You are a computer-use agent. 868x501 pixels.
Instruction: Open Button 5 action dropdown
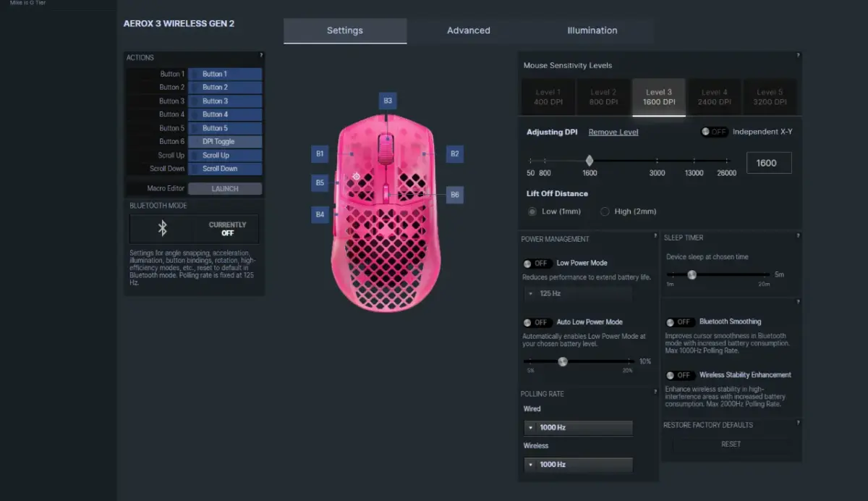tap(225, 128)
